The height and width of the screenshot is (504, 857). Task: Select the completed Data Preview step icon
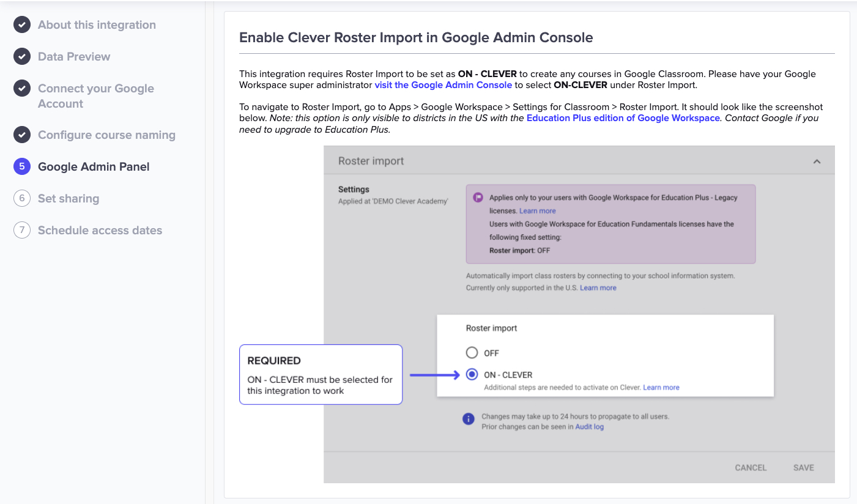click(x=22, y=56)
